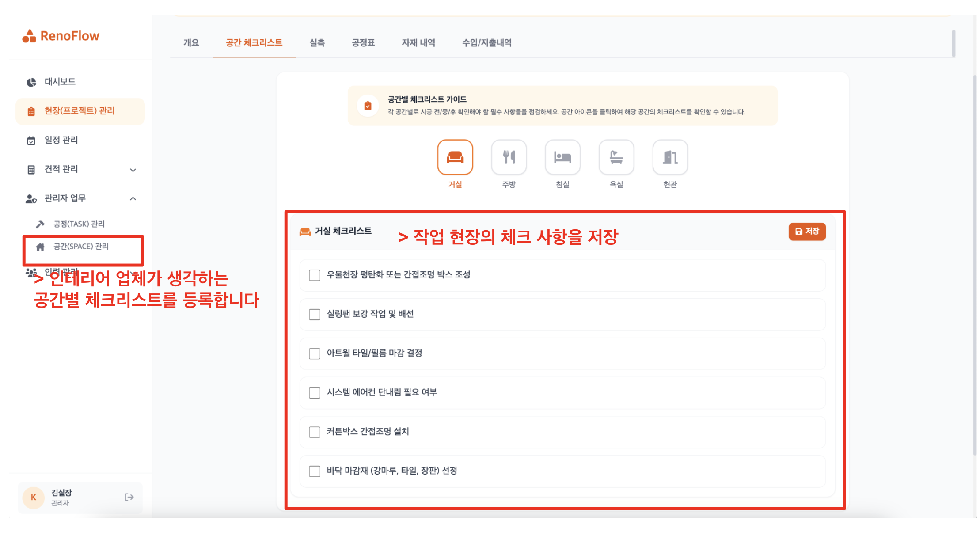Image resolution: width=980 pixels, height=547 pixels.
Task: Open 대시보드 from the sidebar
Action: tap(60, 82)
